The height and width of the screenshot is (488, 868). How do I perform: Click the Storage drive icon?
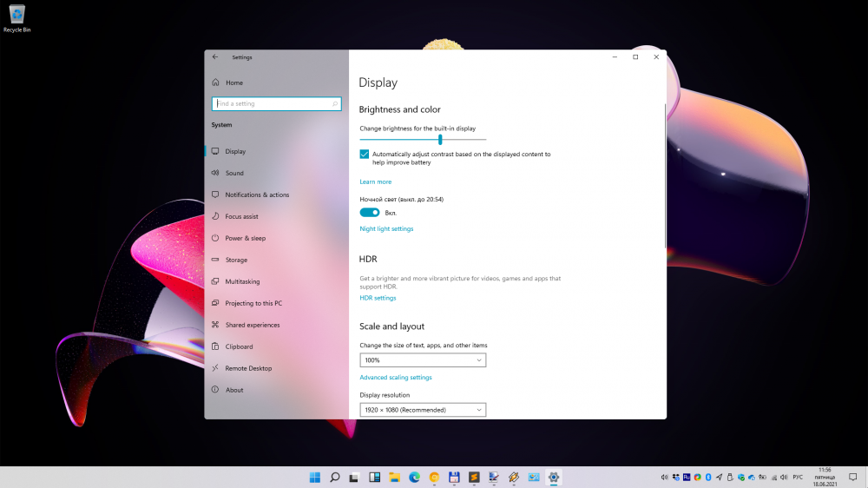coord(215,260)
